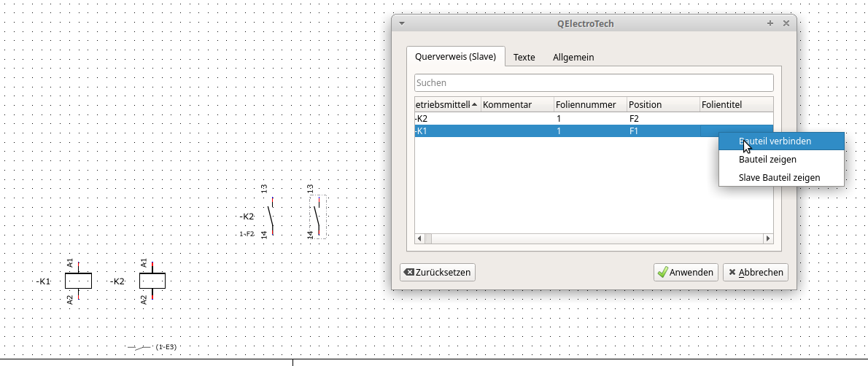Click the small contact symbol labeled 1-E3

pyautogui.click(x=140, y=347)
